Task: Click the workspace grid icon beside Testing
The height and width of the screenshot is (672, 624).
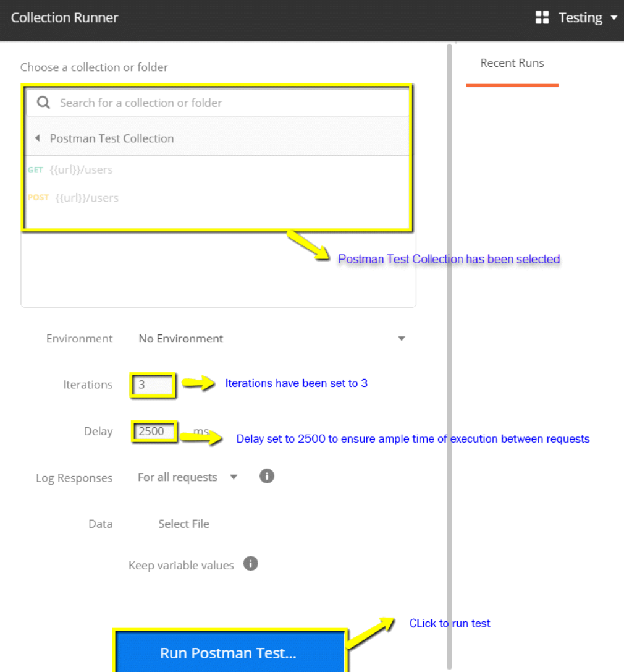Action: pos(542,17)
